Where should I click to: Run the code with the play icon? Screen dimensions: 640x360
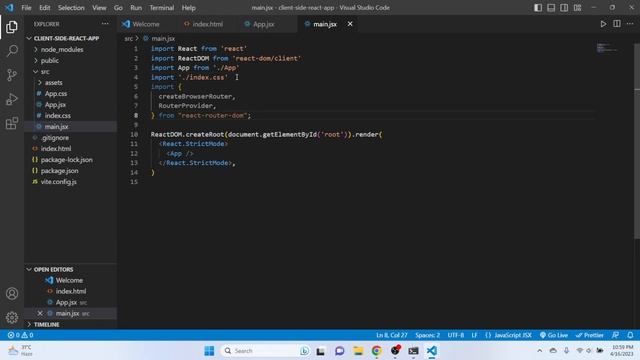click(603, 24)
